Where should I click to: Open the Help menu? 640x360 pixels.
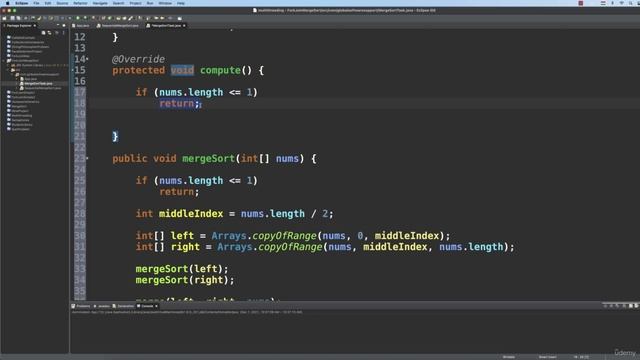pos(181,3)
